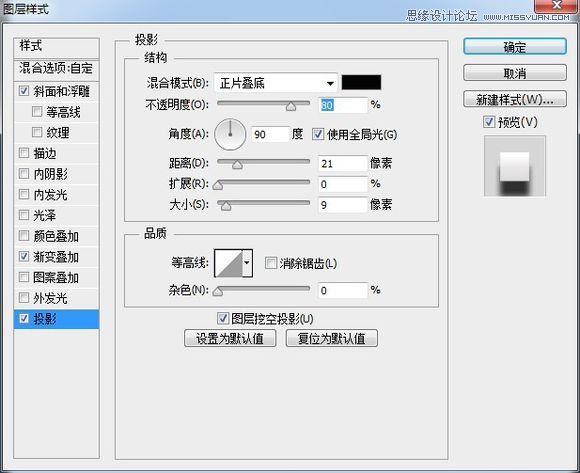
Task: Click the 扩展 slider handle
Action: pyautogui.click(x=218, y=185)
